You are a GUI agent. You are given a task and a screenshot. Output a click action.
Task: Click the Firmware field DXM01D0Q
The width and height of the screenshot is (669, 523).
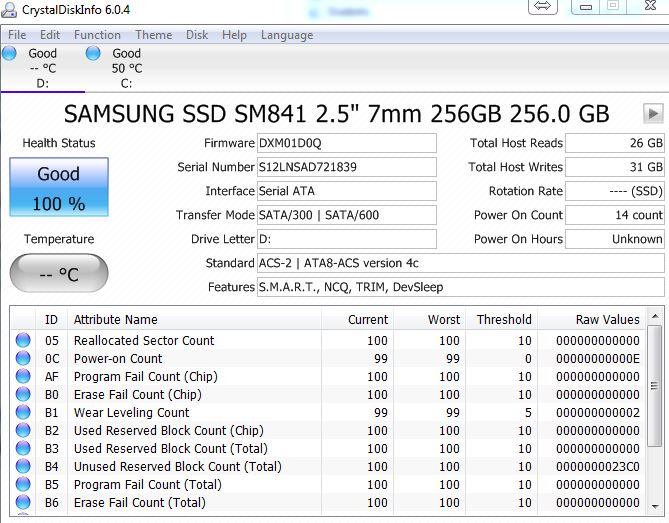pyautogui.click(x=346, y=143)
